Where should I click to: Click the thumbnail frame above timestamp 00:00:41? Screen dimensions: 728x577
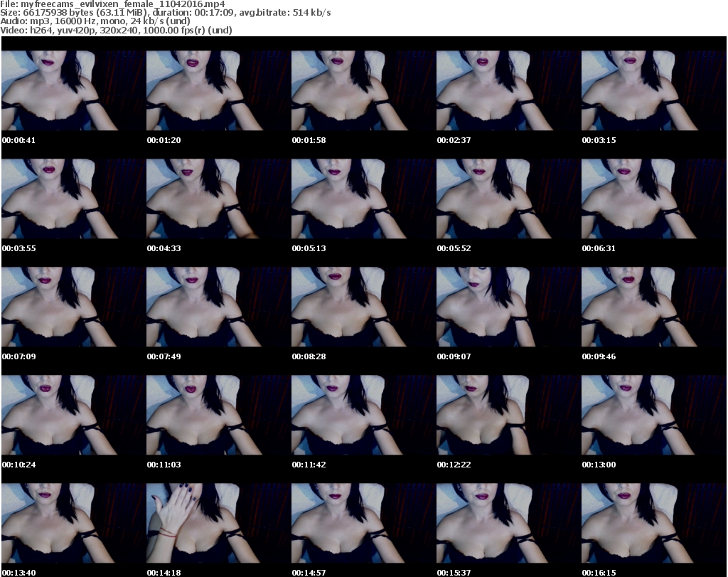tap(74, 90)
